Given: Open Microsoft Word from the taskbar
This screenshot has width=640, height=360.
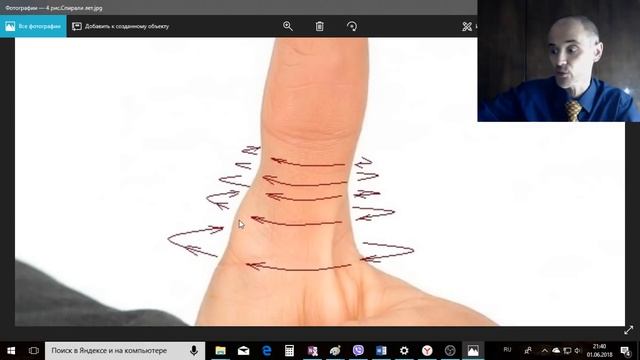Looking at the screenshot, I should tap(381, 351).
